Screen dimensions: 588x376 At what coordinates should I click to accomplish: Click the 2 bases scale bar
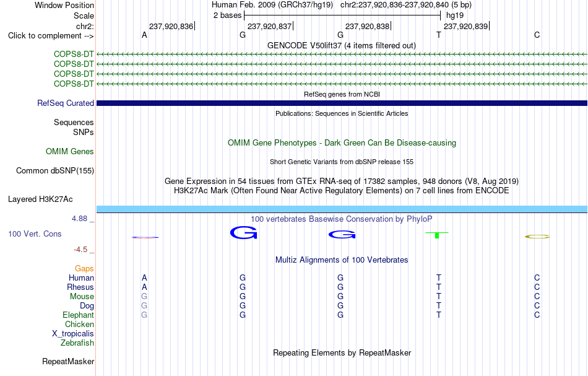(342, 15)
